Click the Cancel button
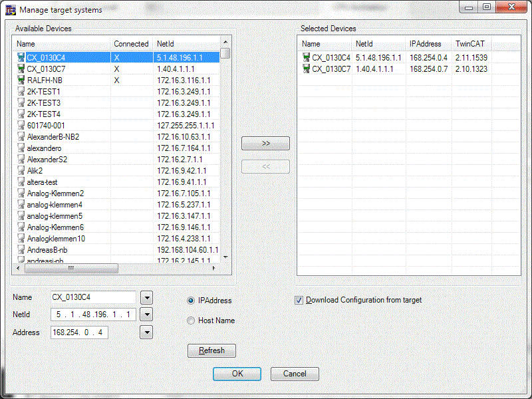Image resolution: width=532 pixels, height=399 pixels. [x=295, y=374]
